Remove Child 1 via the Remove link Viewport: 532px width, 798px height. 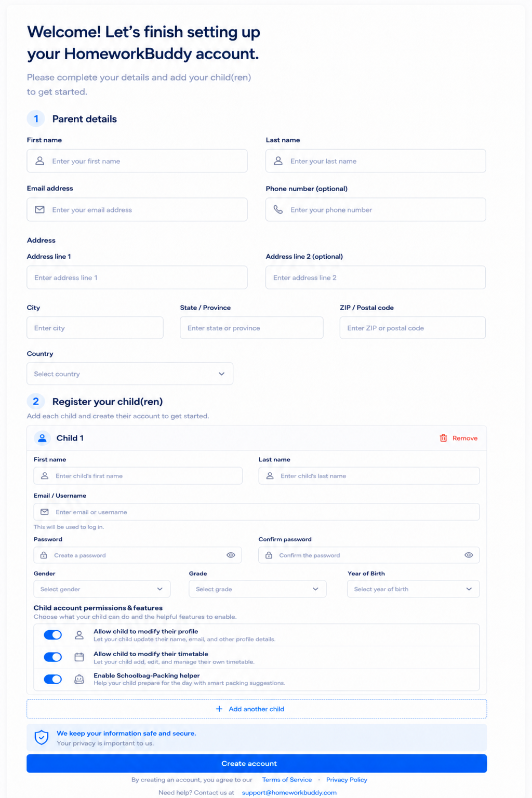(x=459, y=438)
